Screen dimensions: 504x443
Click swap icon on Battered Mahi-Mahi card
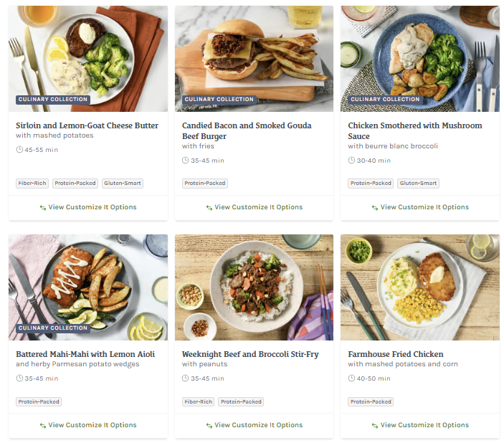[43, 426]
